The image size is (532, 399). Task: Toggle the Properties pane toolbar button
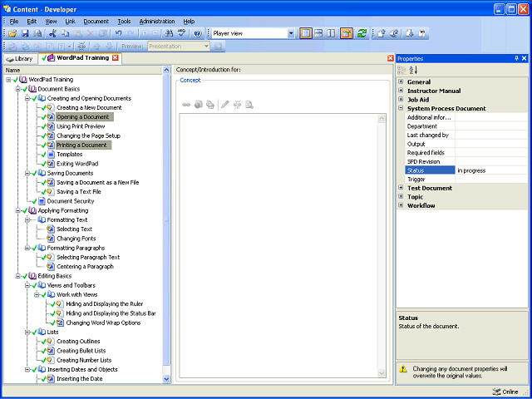click(x=347, y=33)
